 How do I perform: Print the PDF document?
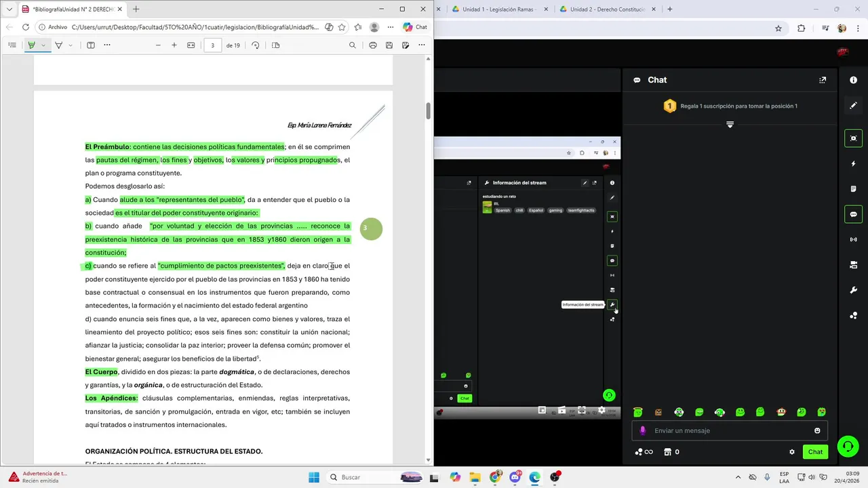[x=373, y=45]
